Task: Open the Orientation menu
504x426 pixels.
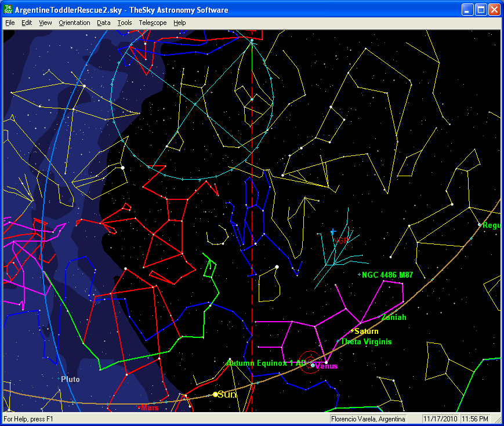Action: pos(74,23)
